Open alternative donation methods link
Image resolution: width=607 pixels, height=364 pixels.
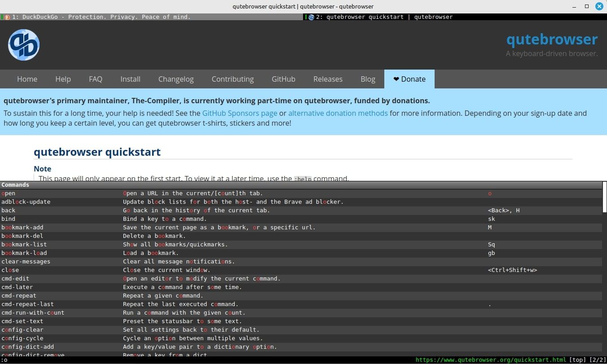[x=338, y=113]
